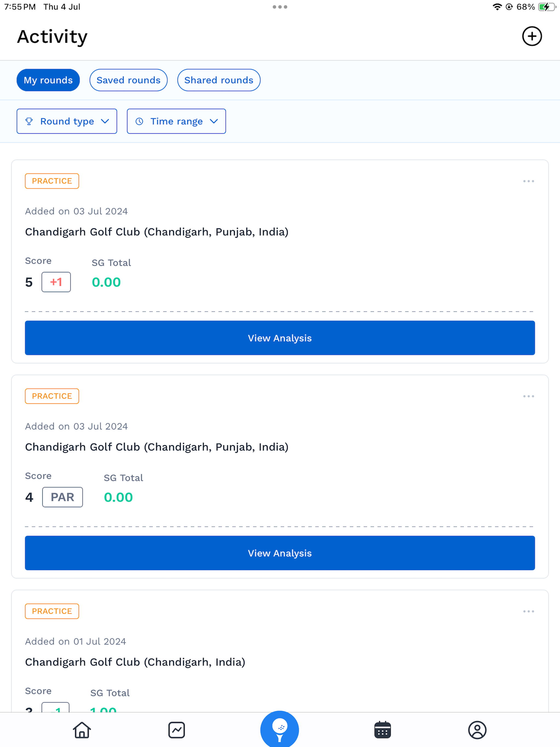The width and height of the screenshot is (560, 747).
Task: Switch to Shared rounds
Action: pos(219,80)
